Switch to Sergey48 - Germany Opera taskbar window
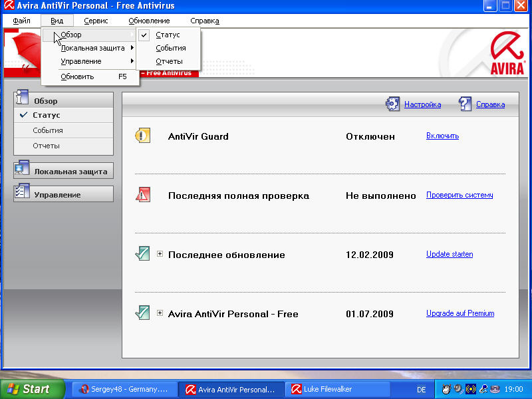Viewport: 532px width, 399px height. [124, 389]
